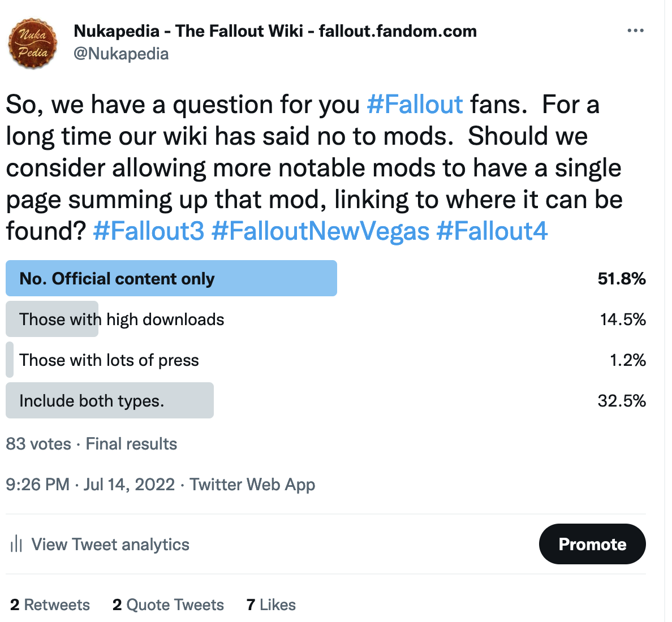Open View Tweet analytics

coord(110,544)
